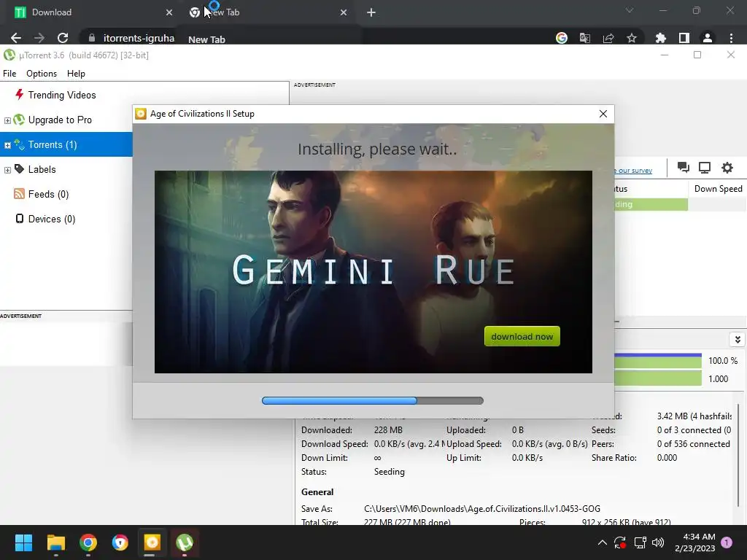Image resolution: width=747 pixels, height=560 pixels.
Task: Click the uTorrent remote monitor icon
Action: click(705, 167)
